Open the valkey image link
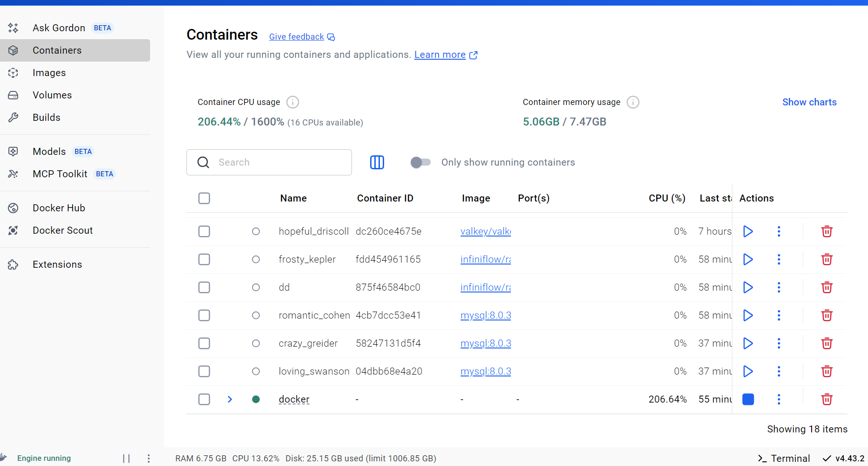 point(486,231)
